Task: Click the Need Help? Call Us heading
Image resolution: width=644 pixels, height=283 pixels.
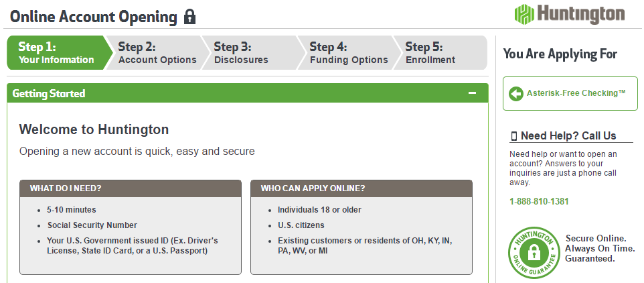Action: 568,135
